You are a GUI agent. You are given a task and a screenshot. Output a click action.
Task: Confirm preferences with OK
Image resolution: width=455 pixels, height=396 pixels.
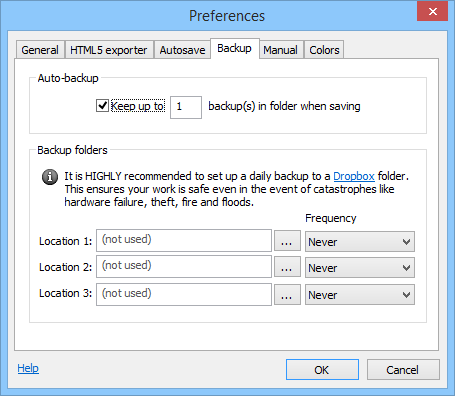point(322,370)
